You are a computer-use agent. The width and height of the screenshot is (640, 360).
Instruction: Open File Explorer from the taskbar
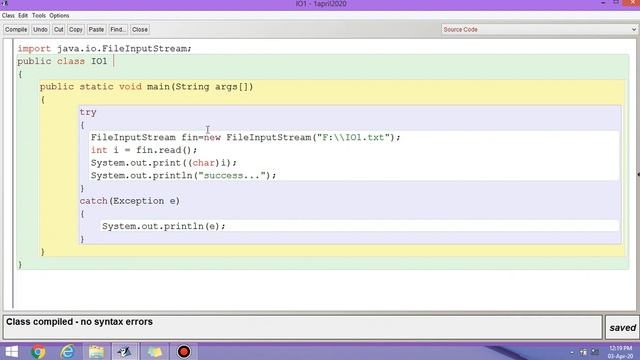point(96,351)
